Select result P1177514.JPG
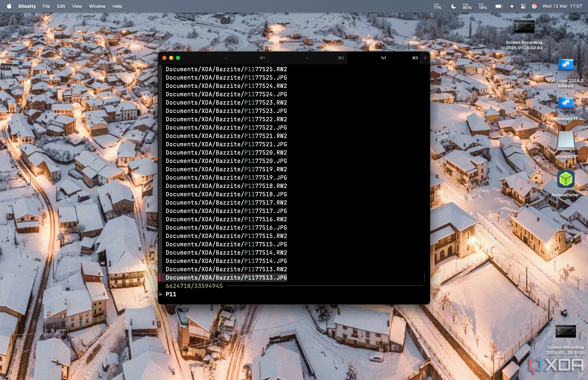Screen dimensions: 588x380 point(226,261)
